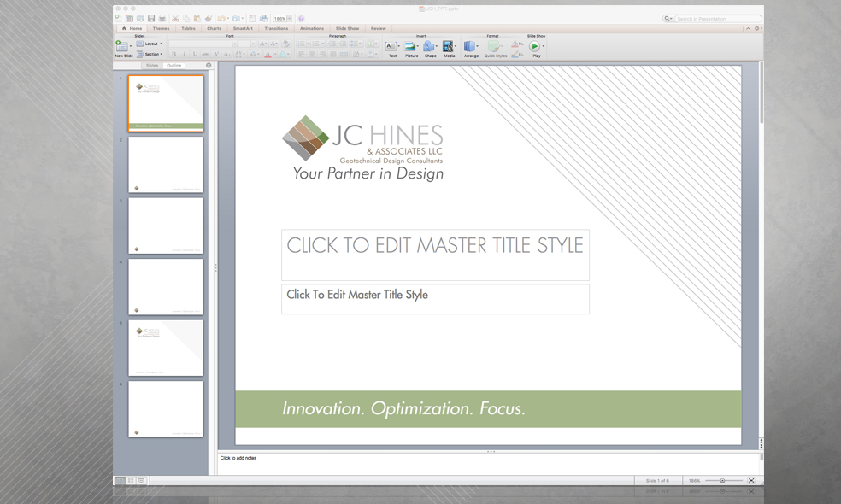The height and width of the screenshot is (504, 841).
Task: Open the ribbon settings gear dropdown
Action: pos(757,28)
